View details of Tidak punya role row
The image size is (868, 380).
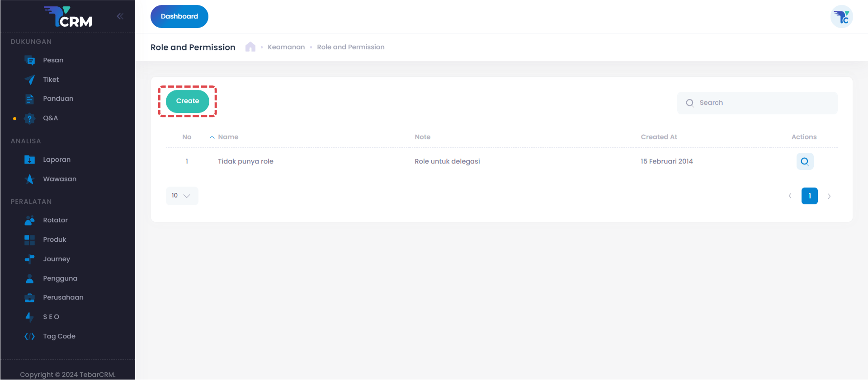tap(805, 161)
